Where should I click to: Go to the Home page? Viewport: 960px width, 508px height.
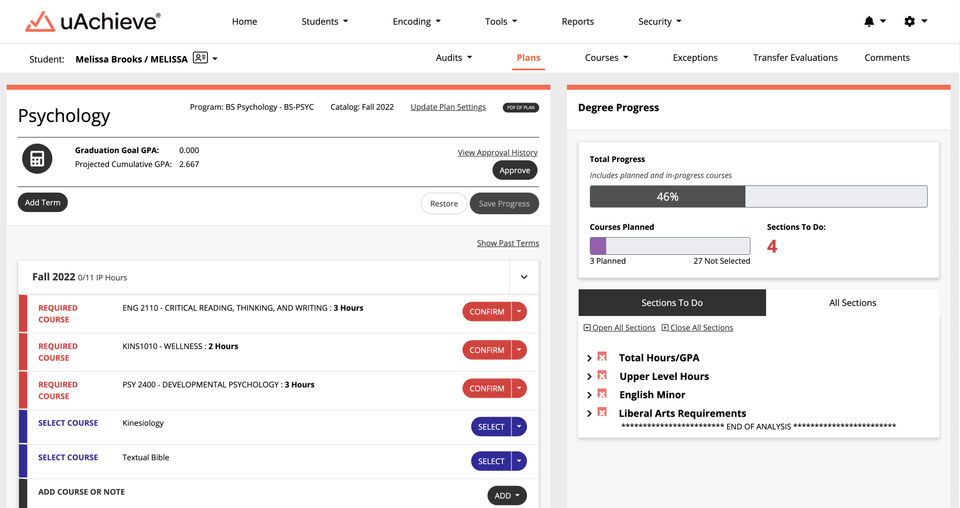[244, 21]
